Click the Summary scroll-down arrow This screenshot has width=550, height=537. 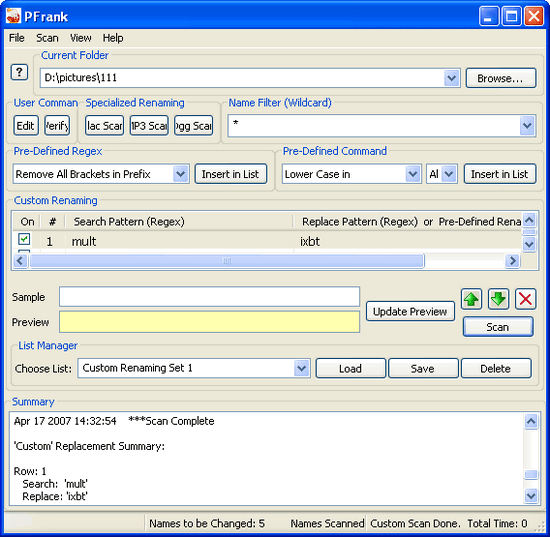531,496
